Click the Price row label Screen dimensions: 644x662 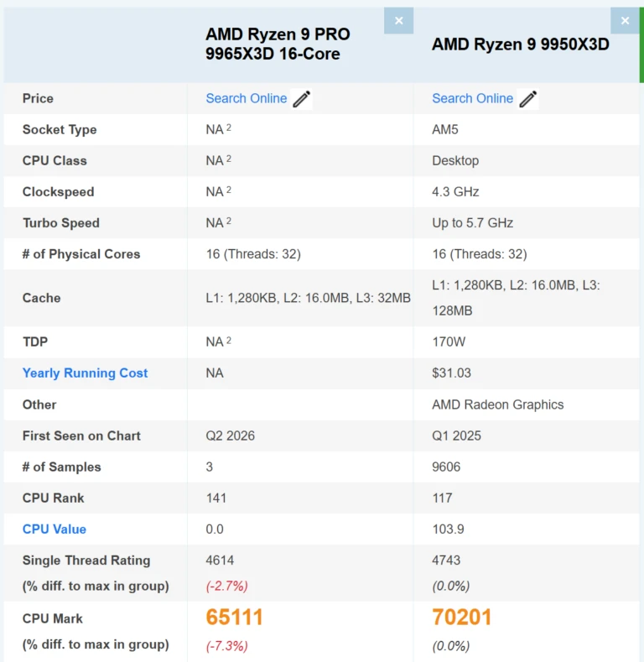tap(38, 98)
